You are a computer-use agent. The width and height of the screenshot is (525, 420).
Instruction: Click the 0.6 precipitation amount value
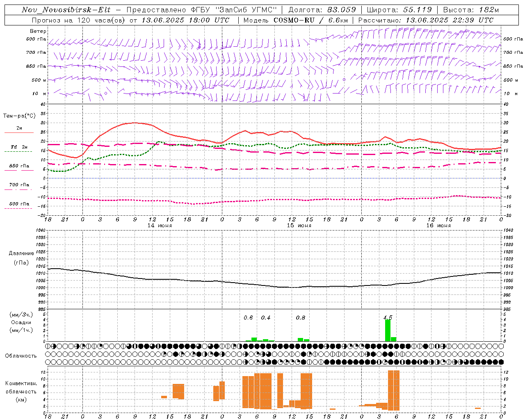point(248,318)
